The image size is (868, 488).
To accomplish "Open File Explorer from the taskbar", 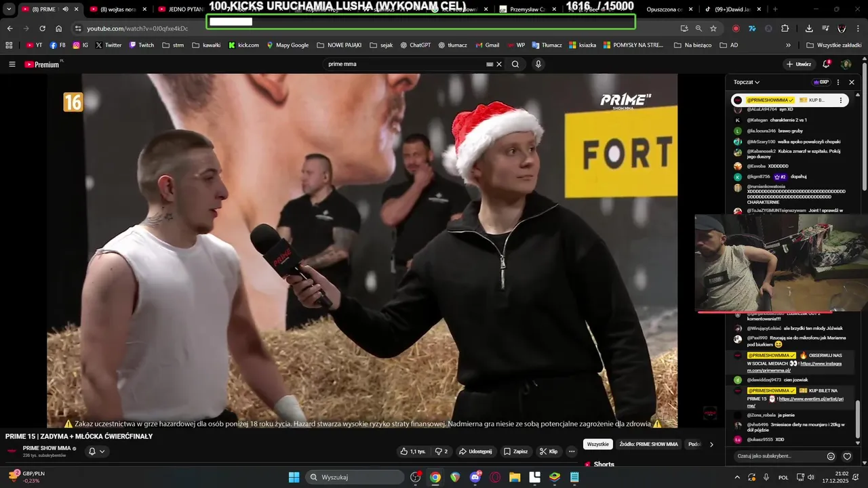I will [x=515, y=477].
